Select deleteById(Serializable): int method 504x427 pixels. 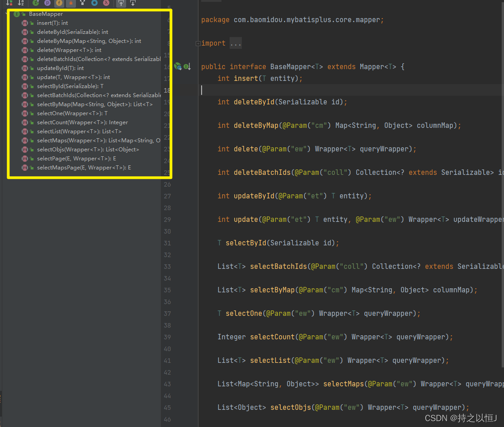(x=72, y=32)
